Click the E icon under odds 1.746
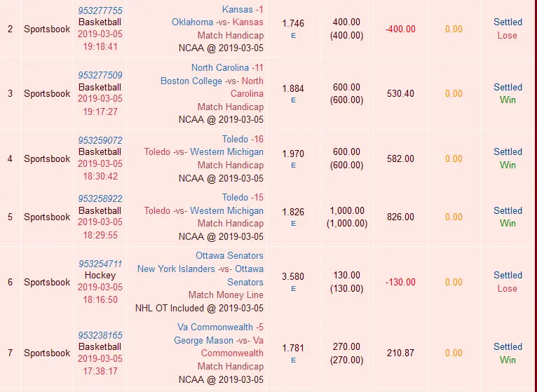 [x=293, y=35]
